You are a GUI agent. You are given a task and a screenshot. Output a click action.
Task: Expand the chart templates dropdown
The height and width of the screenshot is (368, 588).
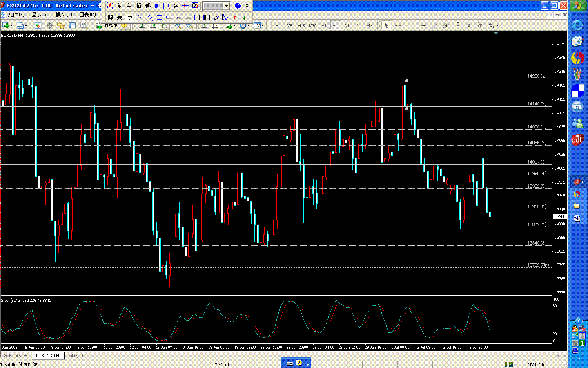(x=263, y=26)
